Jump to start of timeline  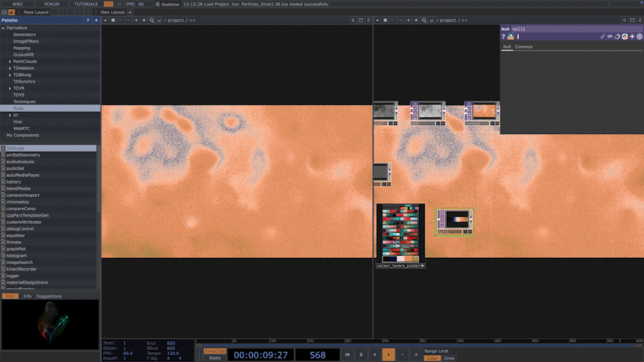tap(348, 355)
